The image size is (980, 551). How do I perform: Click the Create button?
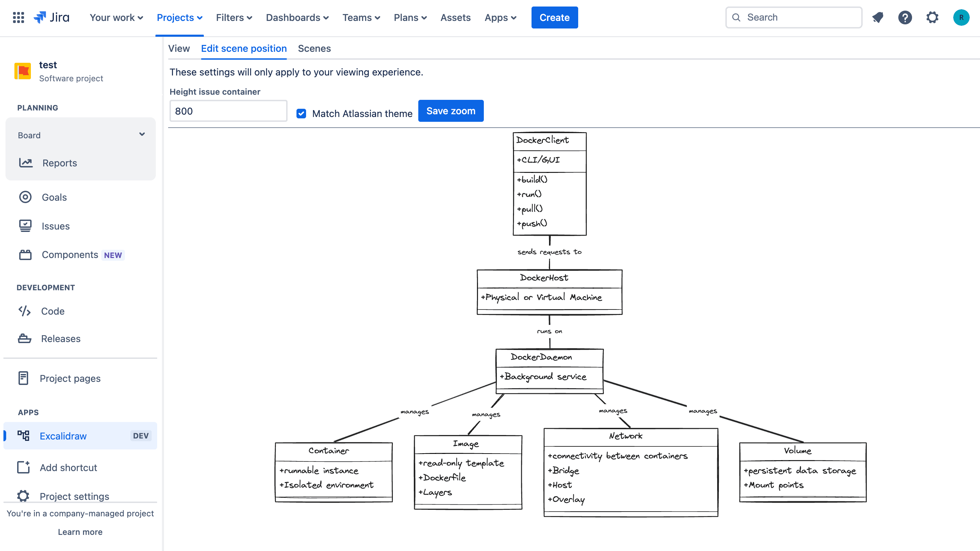[554, 17]
